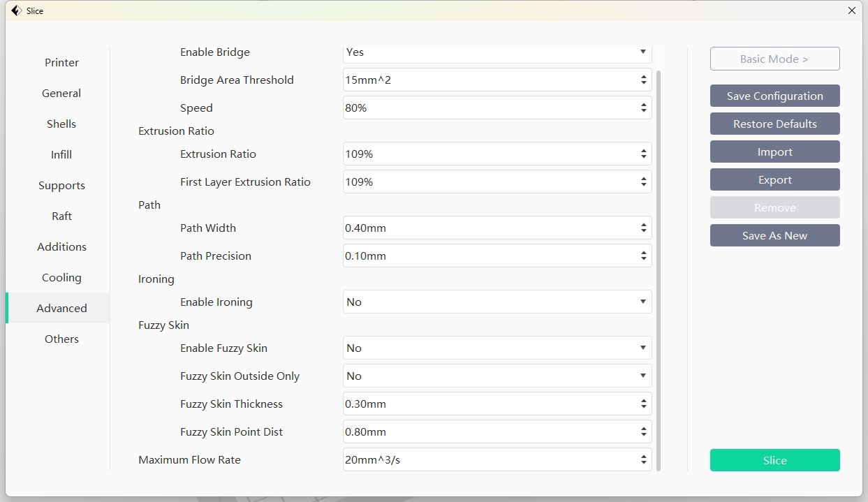Image resolution: width=868 pixels, height=502 pixels.
Task: Click the settings panel vertical scrollbar
Action: (659, 265)
